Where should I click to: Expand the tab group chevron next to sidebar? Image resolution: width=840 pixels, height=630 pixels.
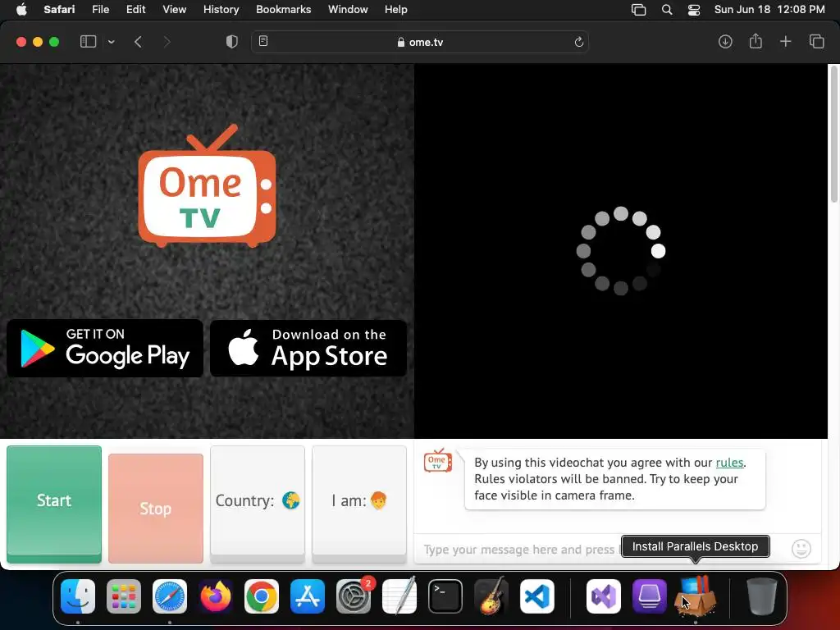coord(111,42)
